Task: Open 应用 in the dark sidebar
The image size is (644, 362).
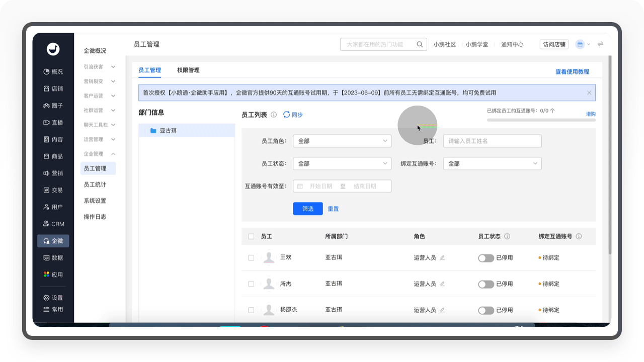Action: coord(53,275)
